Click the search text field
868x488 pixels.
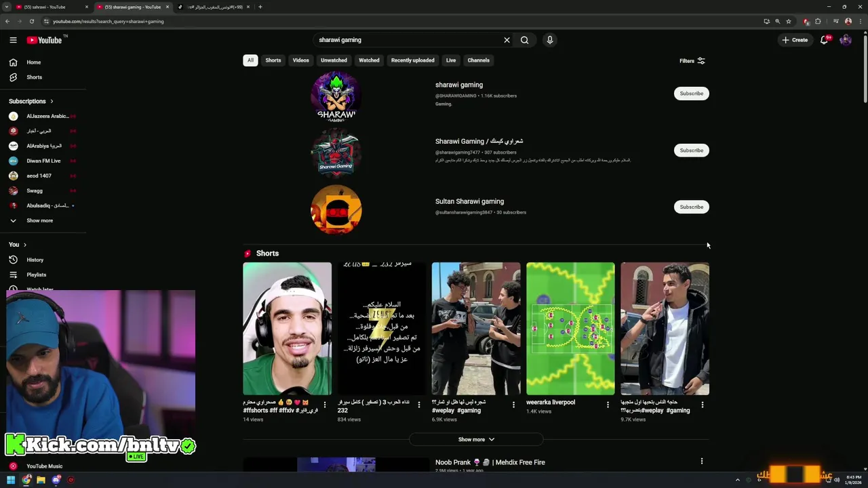click(x=407, y=40)
